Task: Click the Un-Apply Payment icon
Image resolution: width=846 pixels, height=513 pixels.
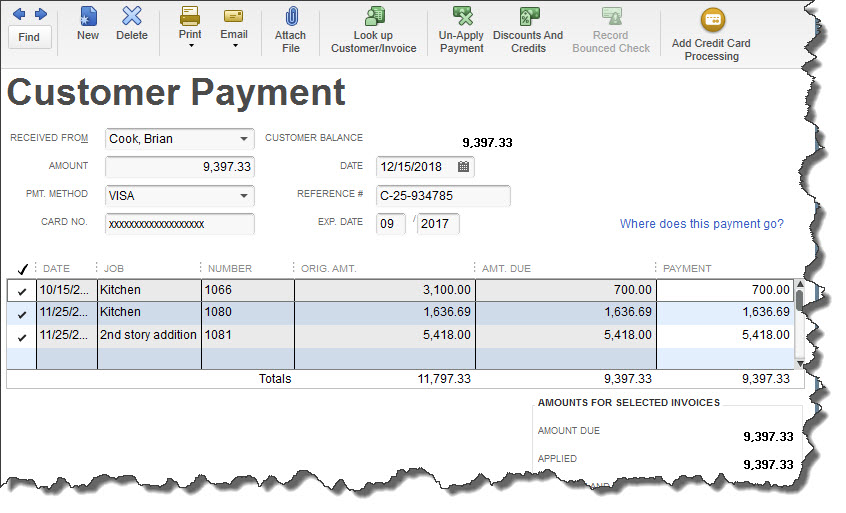Action: point(461,17)
